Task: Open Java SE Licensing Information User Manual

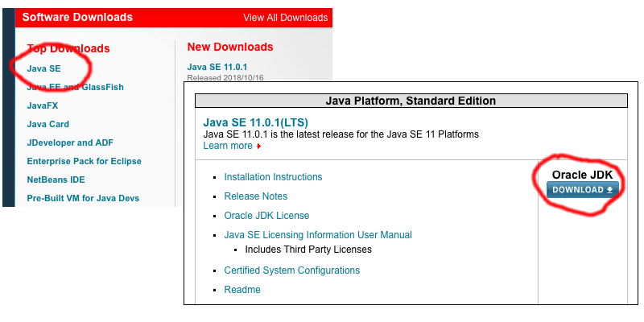Action: pos(318,235)
